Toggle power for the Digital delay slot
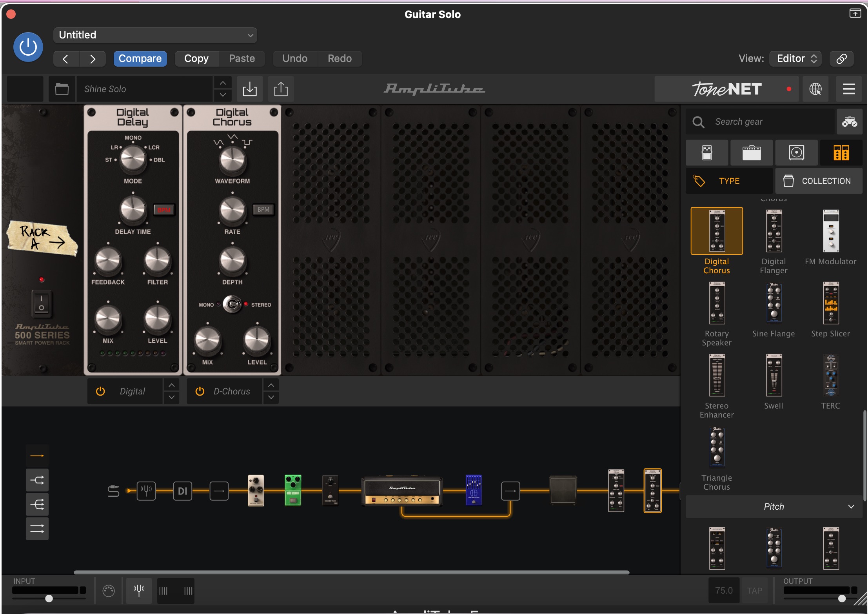 (x=100, y=391)
